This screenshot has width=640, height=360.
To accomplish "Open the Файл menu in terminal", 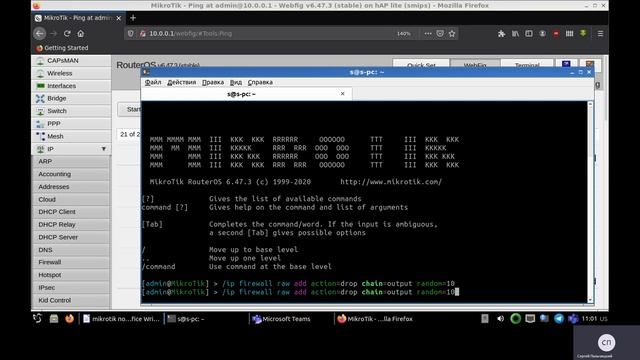I will tap(153, 82).
